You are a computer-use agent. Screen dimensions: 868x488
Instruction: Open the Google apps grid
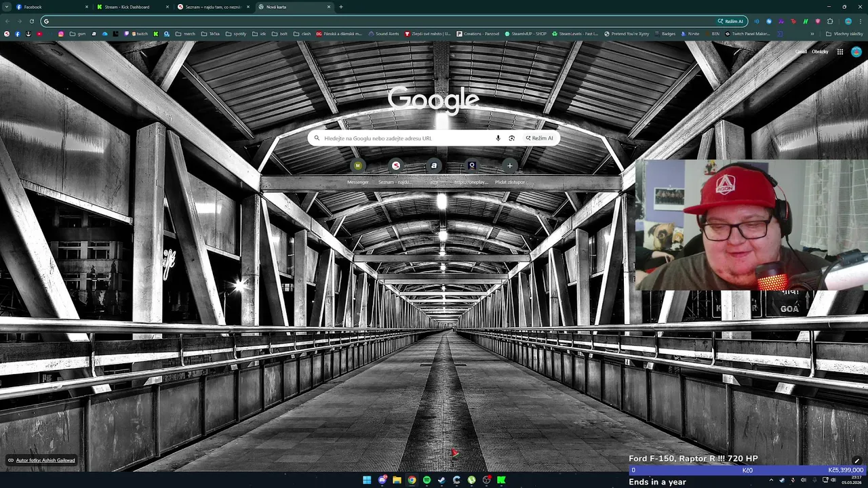click(840, 52)
